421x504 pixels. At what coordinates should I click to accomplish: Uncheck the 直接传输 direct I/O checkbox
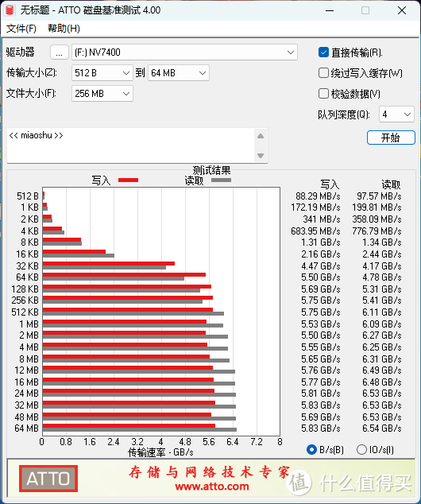coord(323,52)
